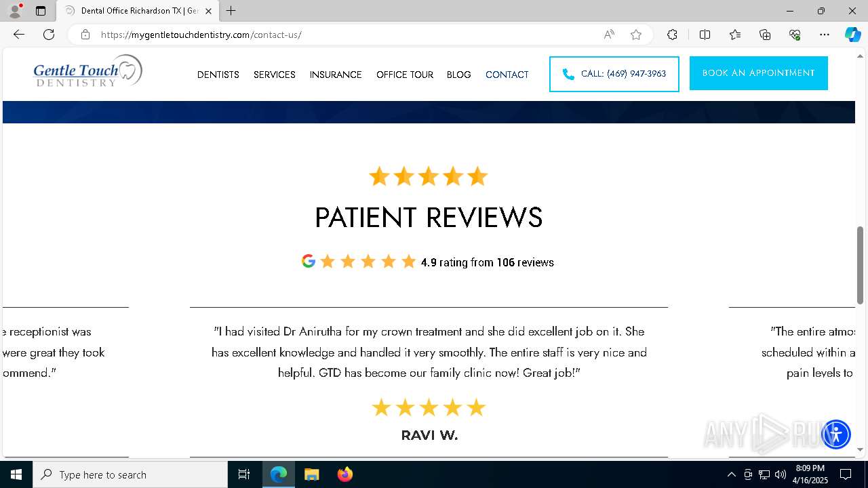This screenshot has height=488, width=868.
Task: Launch Copilot from the browser toolbar
Action: [852, 35]
